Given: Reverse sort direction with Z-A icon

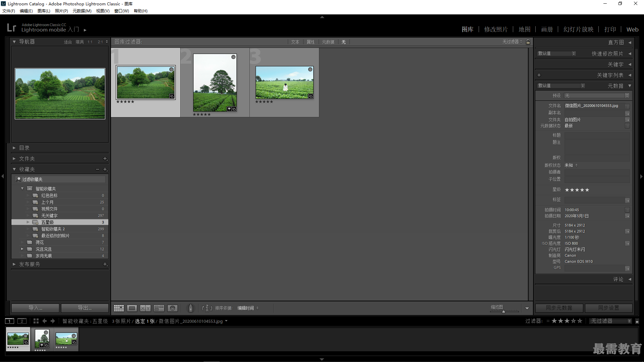Looking at the screenshot, I should coord(207,308).
